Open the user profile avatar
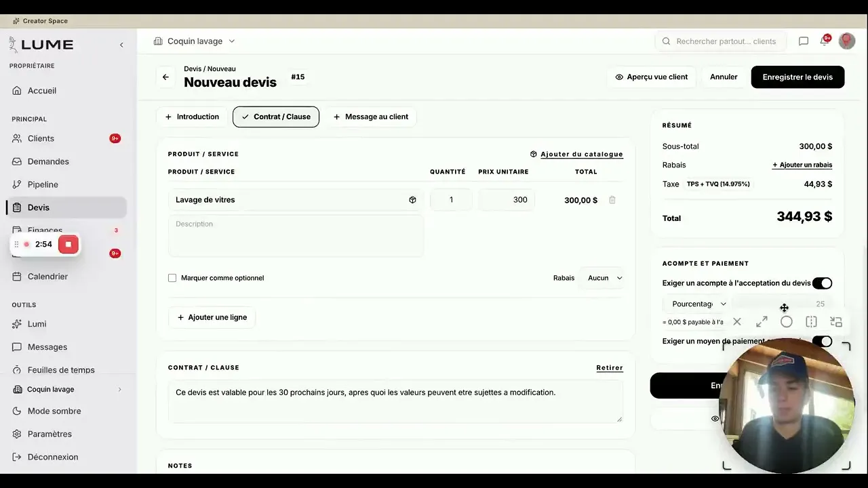The height and width of the screenshot is (488, 868). point(847,41)
